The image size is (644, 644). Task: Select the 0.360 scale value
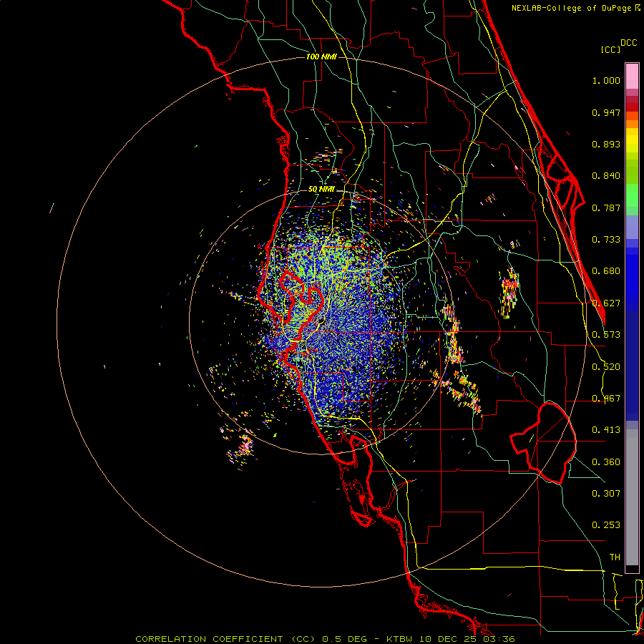(606, 462)
